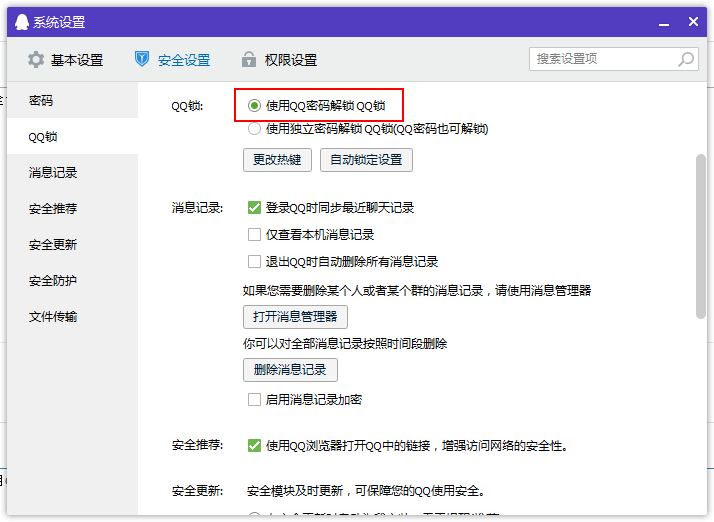714x522 pixels.
Task: Click the vertical scrollbar thumb
Action: coord(701,237)
